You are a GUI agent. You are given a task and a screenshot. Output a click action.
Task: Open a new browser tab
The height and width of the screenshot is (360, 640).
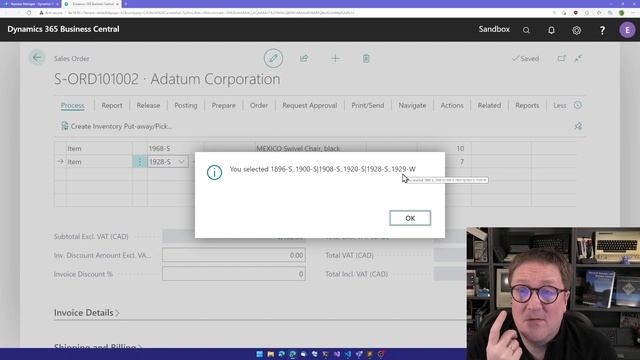126,4
